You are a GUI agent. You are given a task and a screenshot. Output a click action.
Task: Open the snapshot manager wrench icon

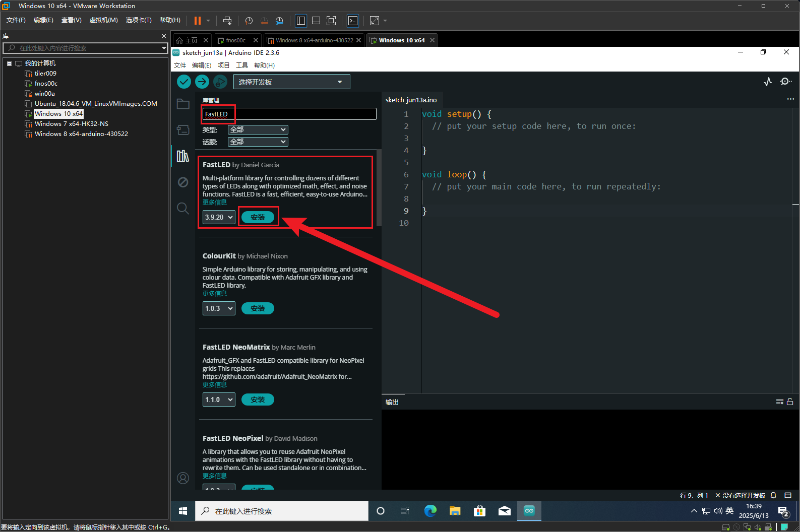pyautogui.click(x=279, y=21)
